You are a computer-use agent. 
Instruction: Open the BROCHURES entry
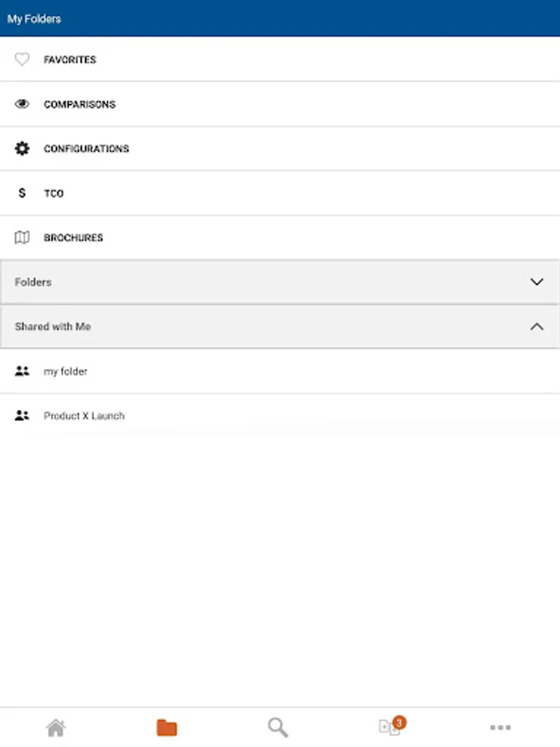click(x=73, y=238)
